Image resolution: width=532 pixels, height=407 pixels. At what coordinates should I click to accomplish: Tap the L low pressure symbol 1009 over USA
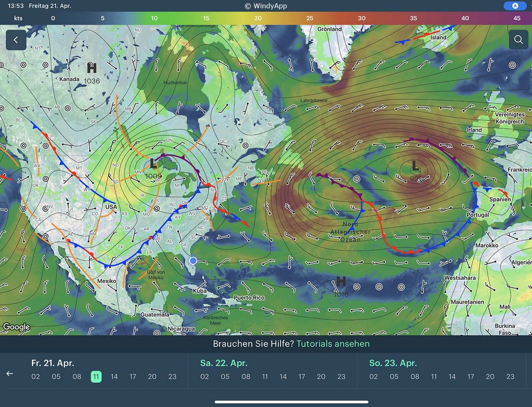tap(153, 163)
